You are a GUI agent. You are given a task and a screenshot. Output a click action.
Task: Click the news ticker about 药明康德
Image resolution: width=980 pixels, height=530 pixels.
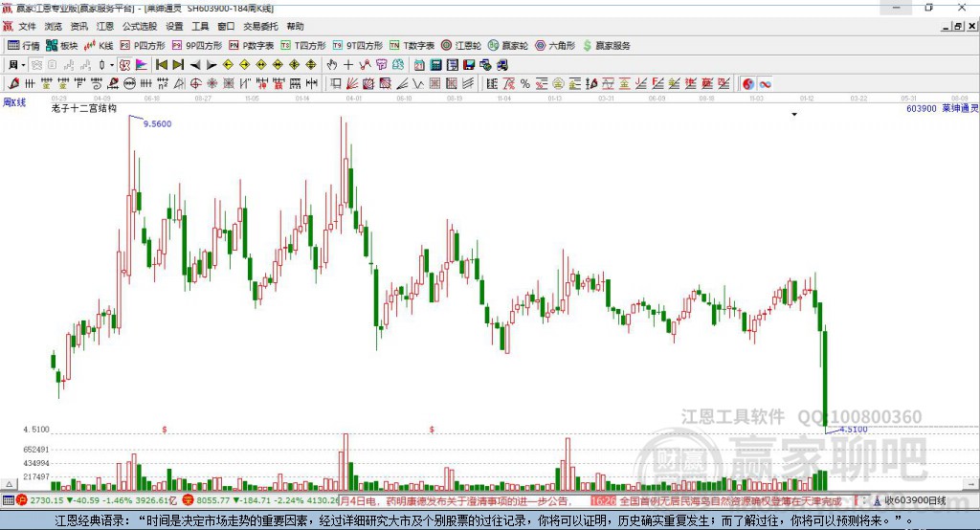click(457, 500)
